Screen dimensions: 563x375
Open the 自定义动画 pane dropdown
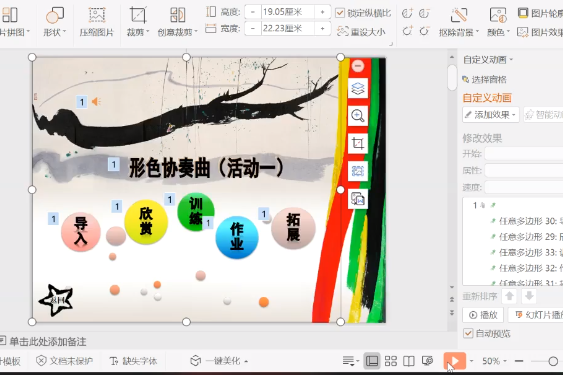pyautogui.click(x=488, y=60)
